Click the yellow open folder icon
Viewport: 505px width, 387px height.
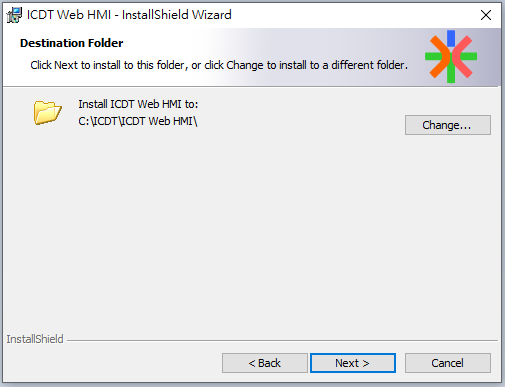click(x=47, y=113)
